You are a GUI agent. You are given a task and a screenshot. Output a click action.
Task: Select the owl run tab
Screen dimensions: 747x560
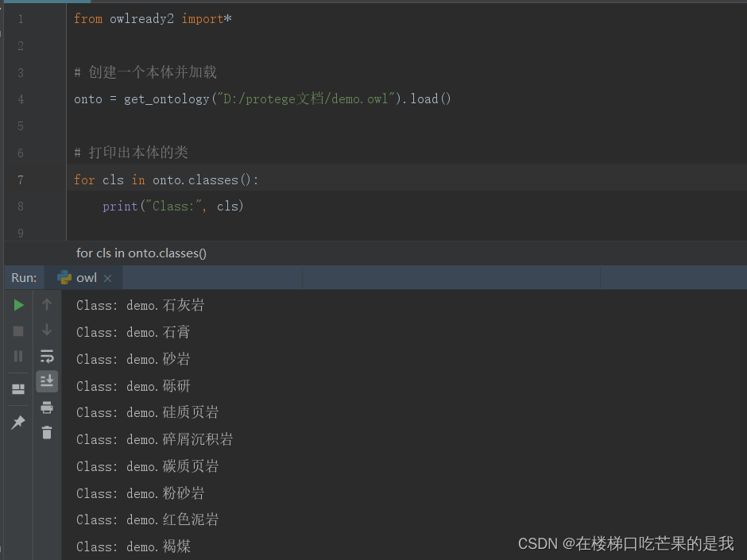click(85, 277)
